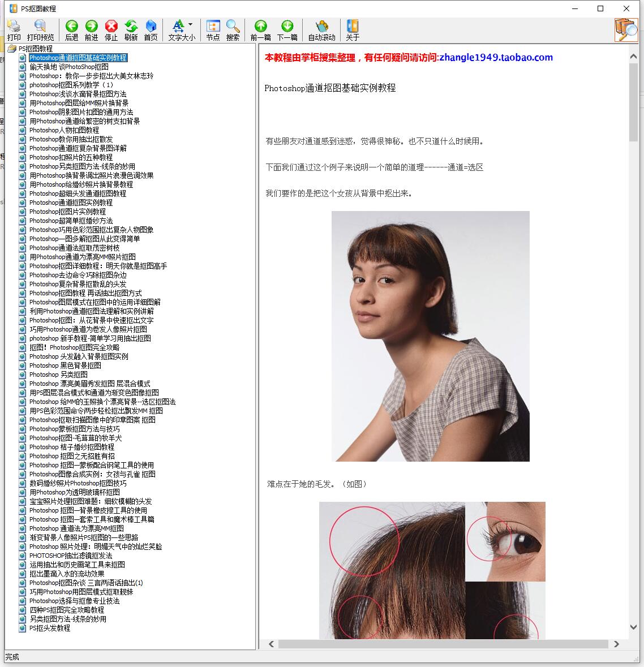
Task: Open Photoshop浅谈水滴背景抠图方法
Action: click(78, 94)
